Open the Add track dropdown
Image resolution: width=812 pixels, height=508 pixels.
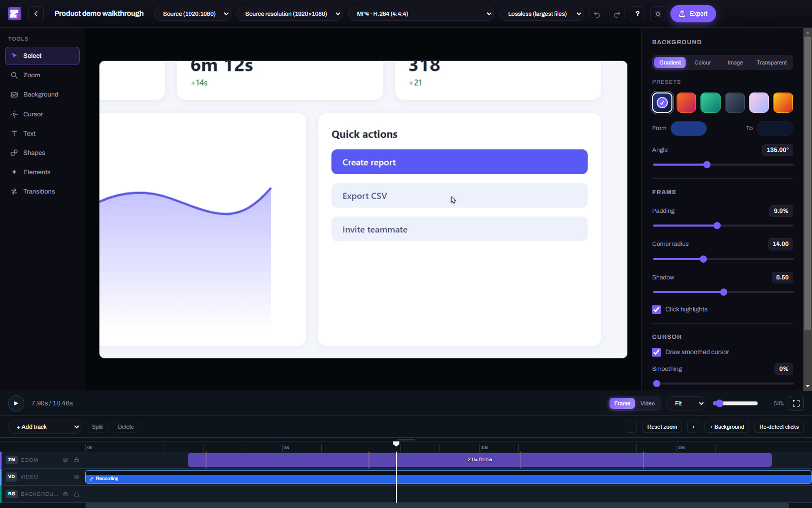(x=45, y=427)
